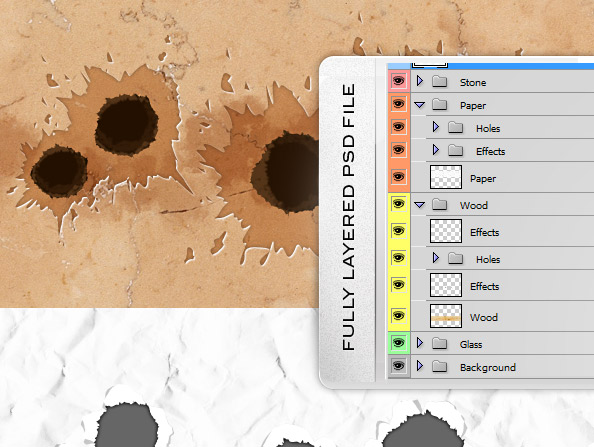Click the Holes folder icon under Wood

455,258
